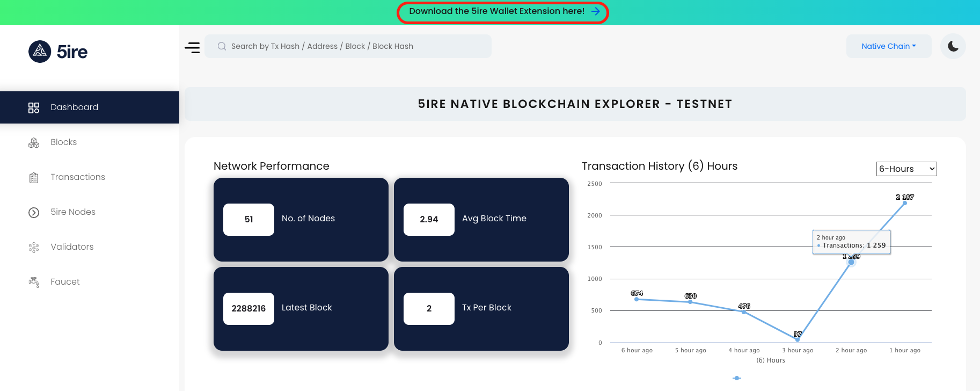Click the '3 hour ago' axis label
The width and height of the screenshot is (980, 391).
pos(798,350)
